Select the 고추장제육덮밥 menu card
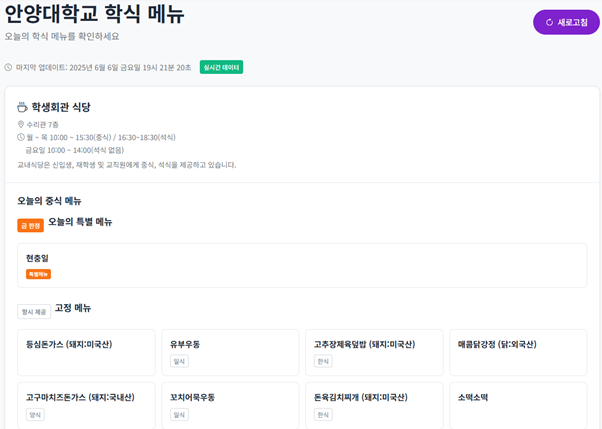 pyautogui.click(x=373, y=352)
